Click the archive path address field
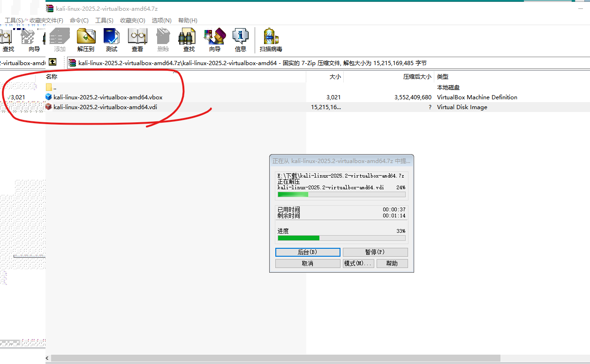590x364 pixels. [328, 63]
